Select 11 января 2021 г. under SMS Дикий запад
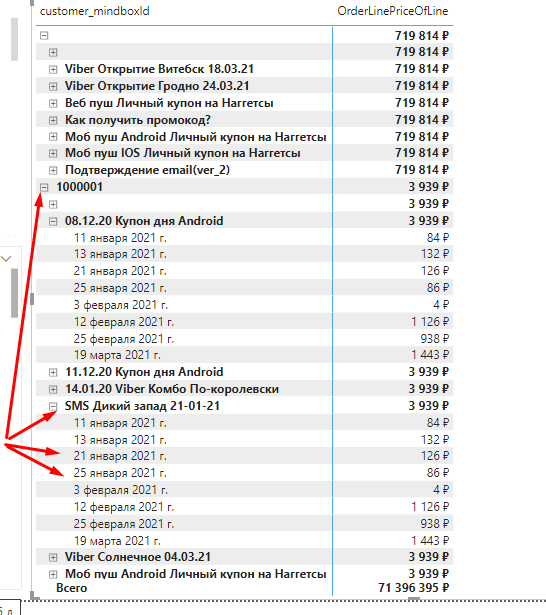Viewport: 546px width, 615px height. (120, 423)
